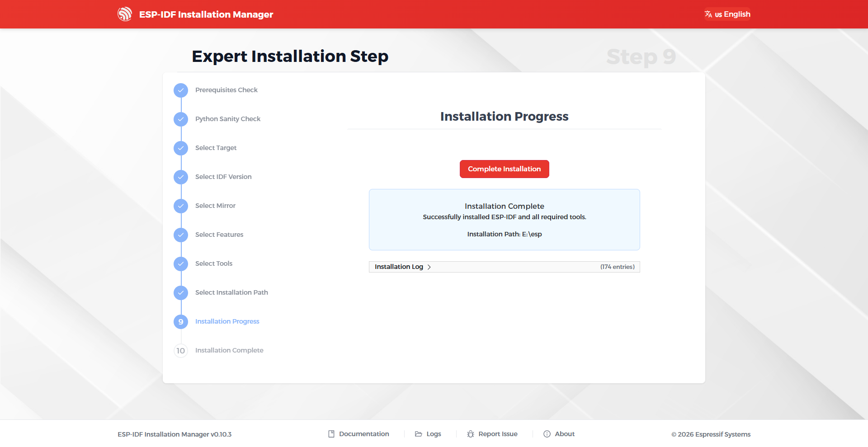Go to the Select Target step label
The image size is (868, 447).
click(x=216, y=148)
